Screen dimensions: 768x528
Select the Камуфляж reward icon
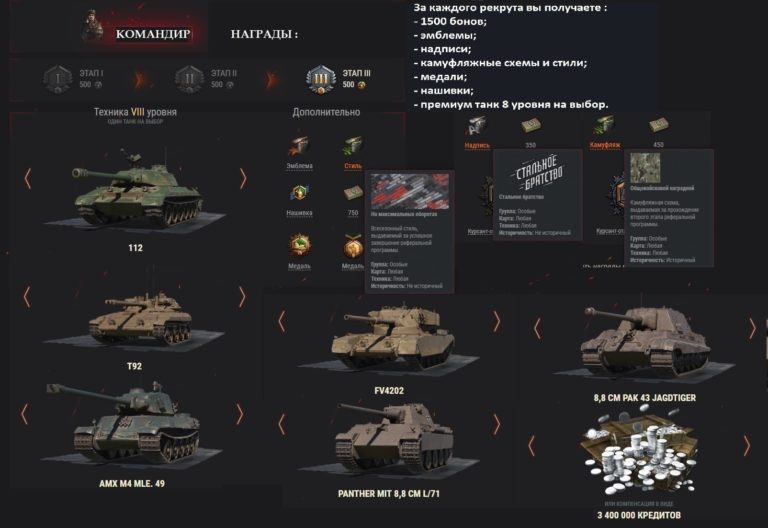pyautogui.click(x=604, y=127)
